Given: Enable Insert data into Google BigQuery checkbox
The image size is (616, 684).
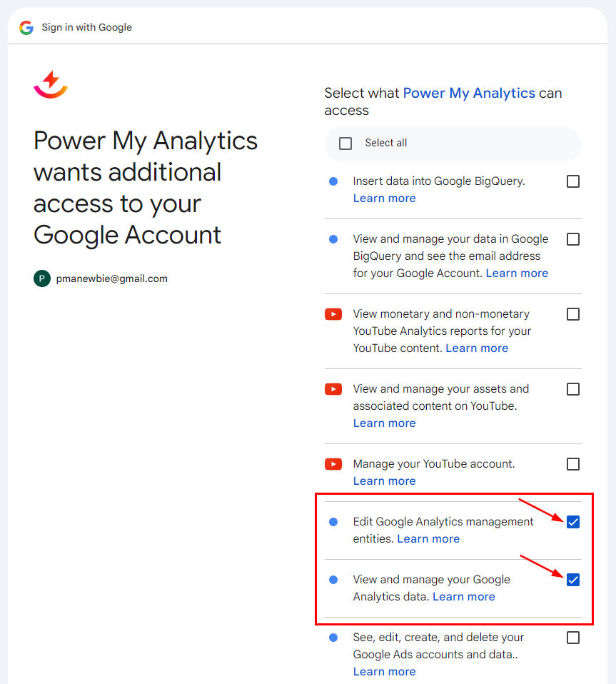Looking at the screenshot, I should 572,181.
